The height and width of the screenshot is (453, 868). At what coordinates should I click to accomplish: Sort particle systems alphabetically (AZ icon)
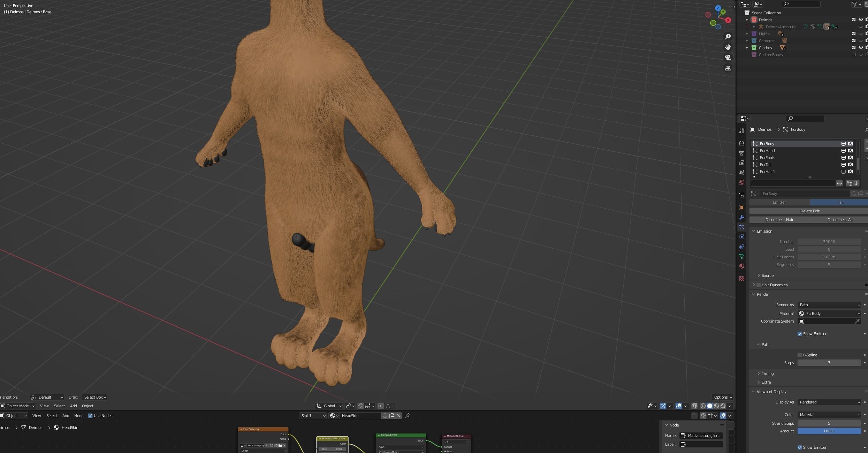(849, 183)
